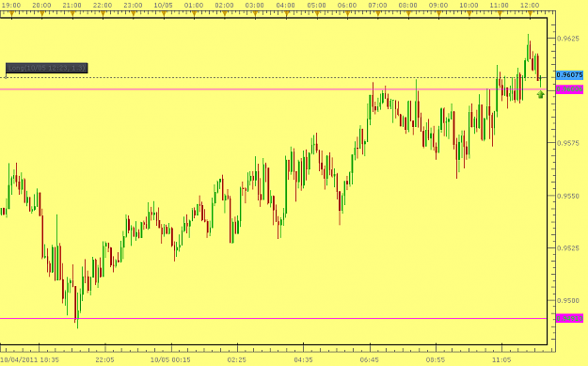Click the 10/05 00:15 bottom axis label
Viewport: 588px width, 366px height.
(170, 360)
